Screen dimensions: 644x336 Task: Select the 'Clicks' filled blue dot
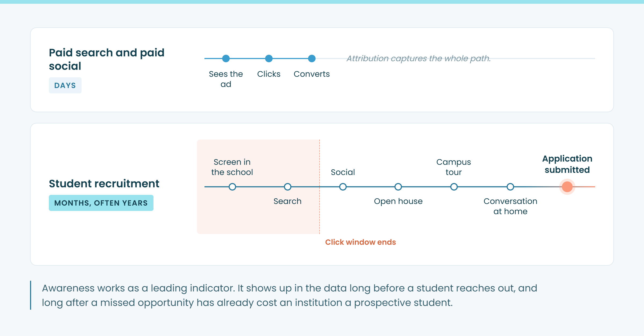(269, 59)
